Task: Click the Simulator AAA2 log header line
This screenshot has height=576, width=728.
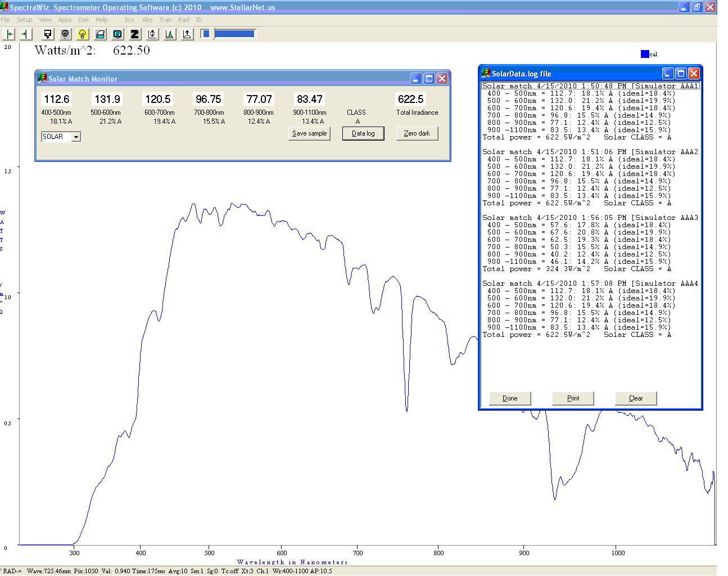Action: pyautogui.click(x=590, y=152)
